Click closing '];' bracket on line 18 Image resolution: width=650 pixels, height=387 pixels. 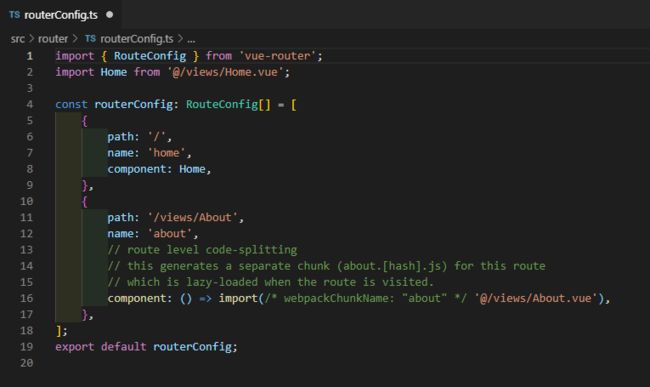pos(61,331)
